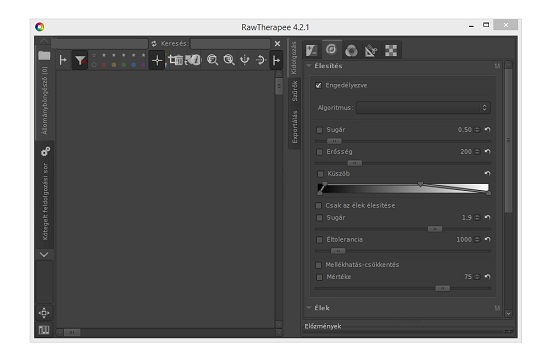Open the Detail tab icon

coord(331,49)
